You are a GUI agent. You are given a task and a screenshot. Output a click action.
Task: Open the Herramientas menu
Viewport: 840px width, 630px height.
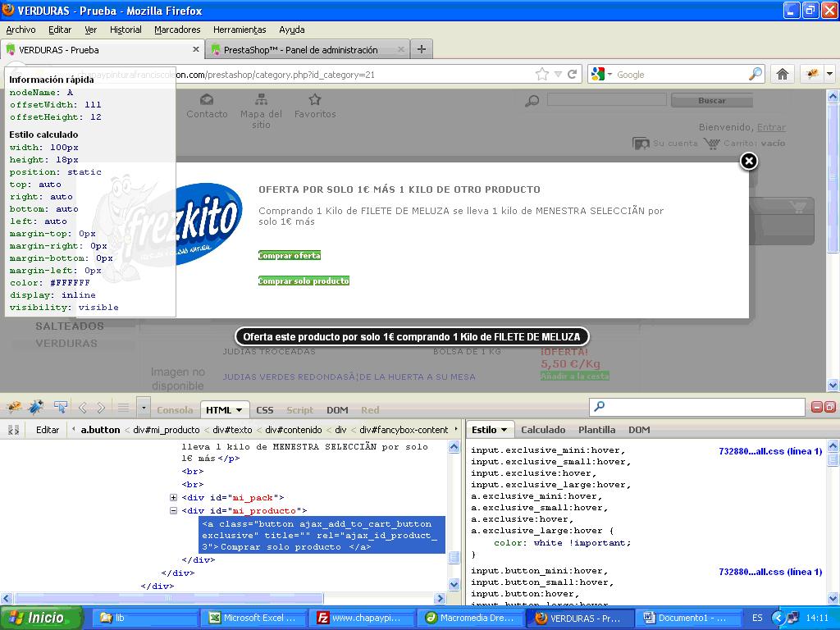(x=240, y=30)
